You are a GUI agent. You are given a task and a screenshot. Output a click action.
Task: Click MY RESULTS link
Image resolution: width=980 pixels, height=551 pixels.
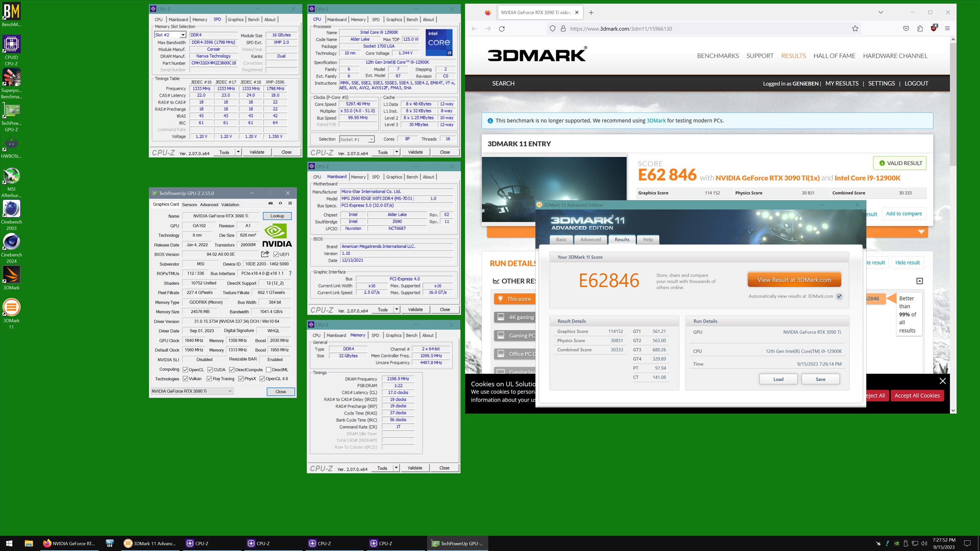click(x=842, y=83)
